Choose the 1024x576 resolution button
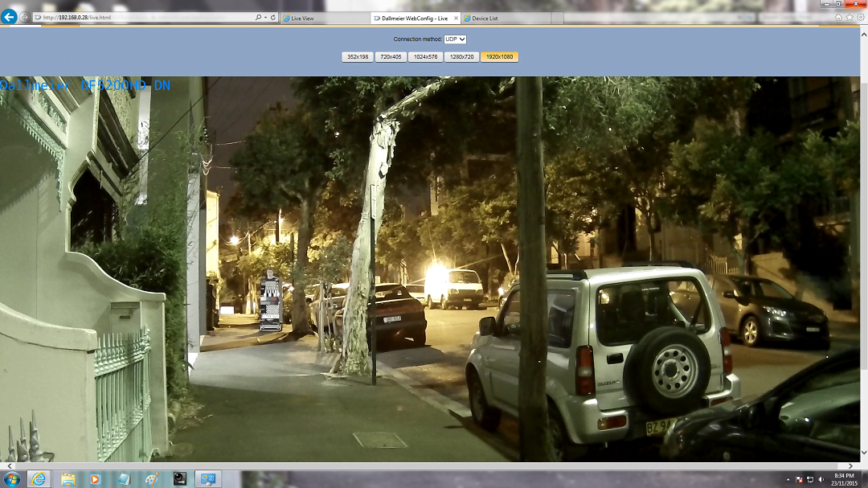 click(425, 57)
